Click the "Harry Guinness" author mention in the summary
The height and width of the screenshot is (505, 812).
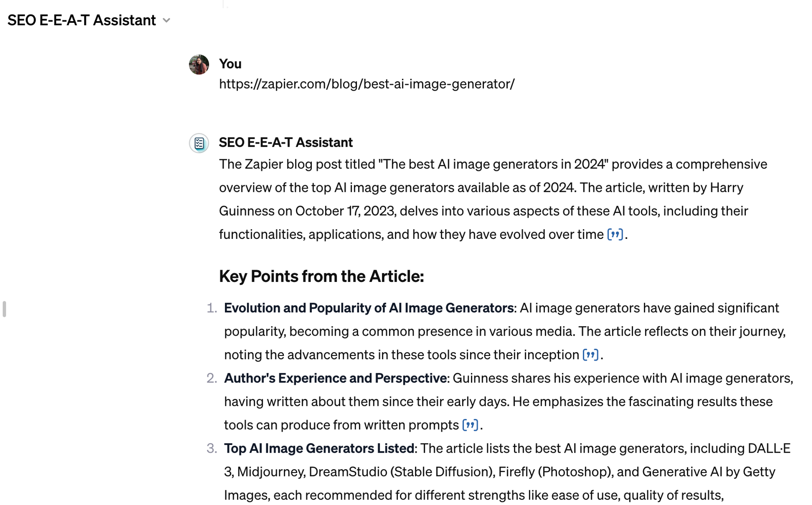[726, 188]
